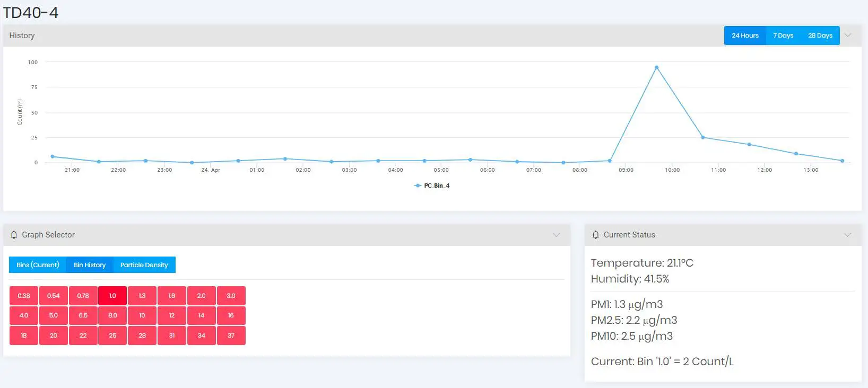Select the 0.38 bin button

point(24,296)
